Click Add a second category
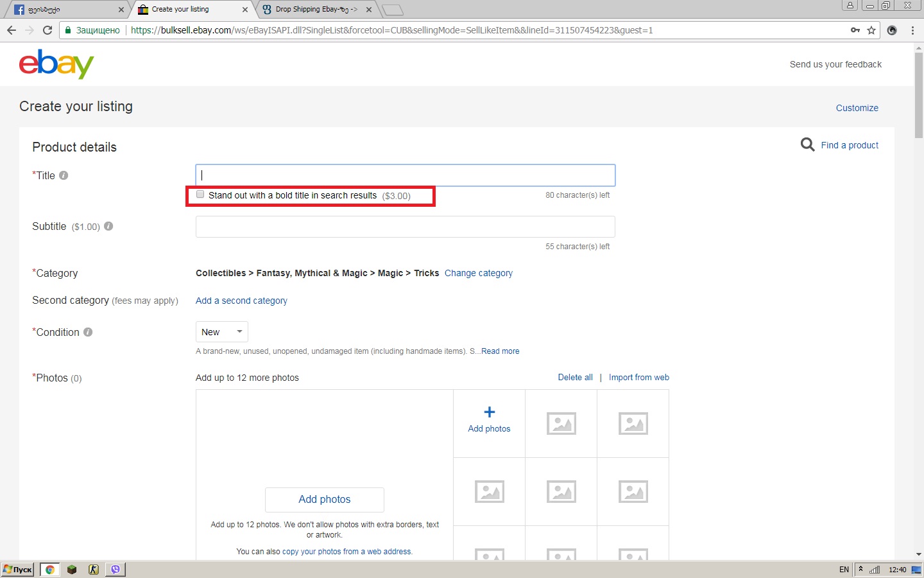 tap(241, 301)
